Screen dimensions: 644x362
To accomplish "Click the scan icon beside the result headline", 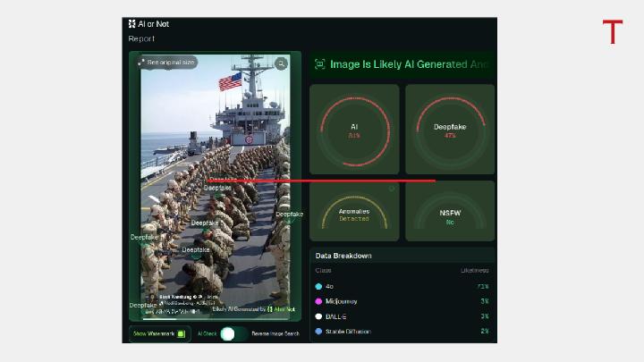I will [x=319, y=64].
